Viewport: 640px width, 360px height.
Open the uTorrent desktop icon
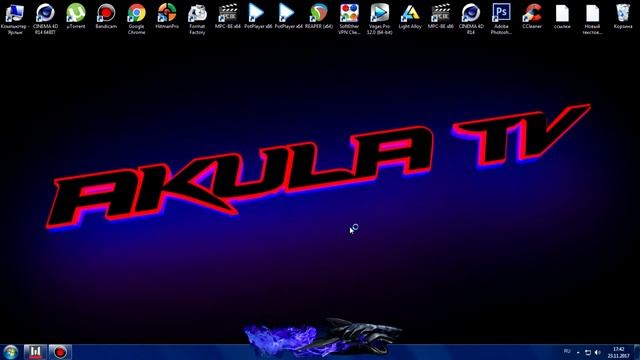pos(76,16)
